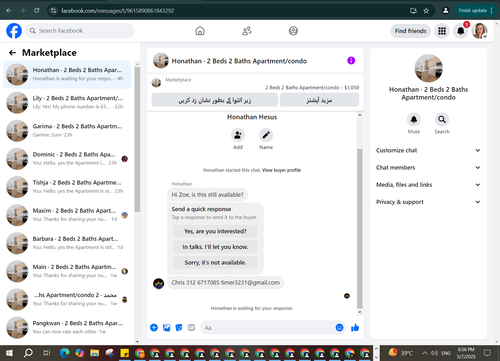This screenshot has height=361, width=500.
Task: Go back using Marketplace back arrow
Action: [12, 53]
